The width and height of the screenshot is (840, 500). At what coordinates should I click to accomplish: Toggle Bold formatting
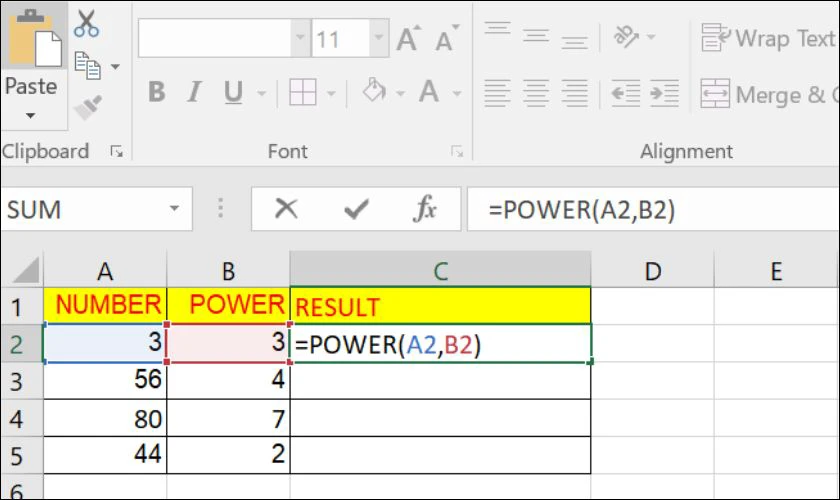pos(156,92)
